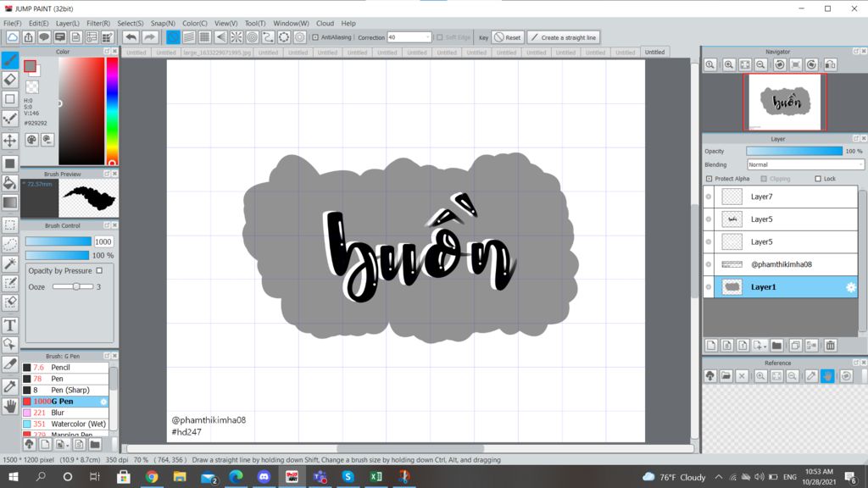This screenshot has width=868, height=488.
Task: Toggle Layer1 visibility
Action: tap(709, 286)
